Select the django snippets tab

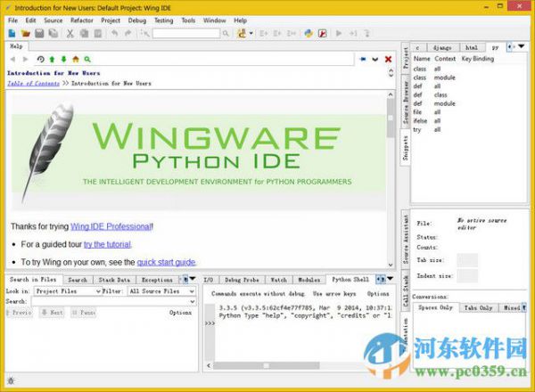point(442,48)
